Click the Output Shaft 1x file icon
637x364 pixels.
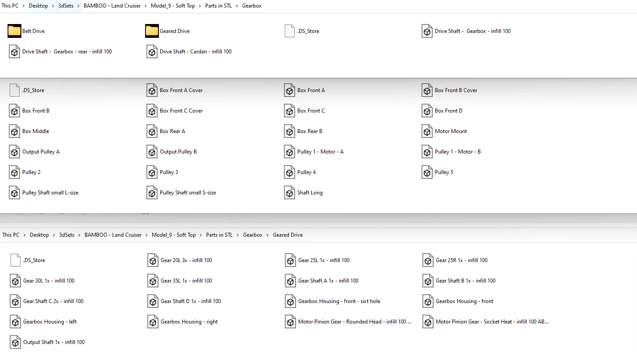pos(15,342)
